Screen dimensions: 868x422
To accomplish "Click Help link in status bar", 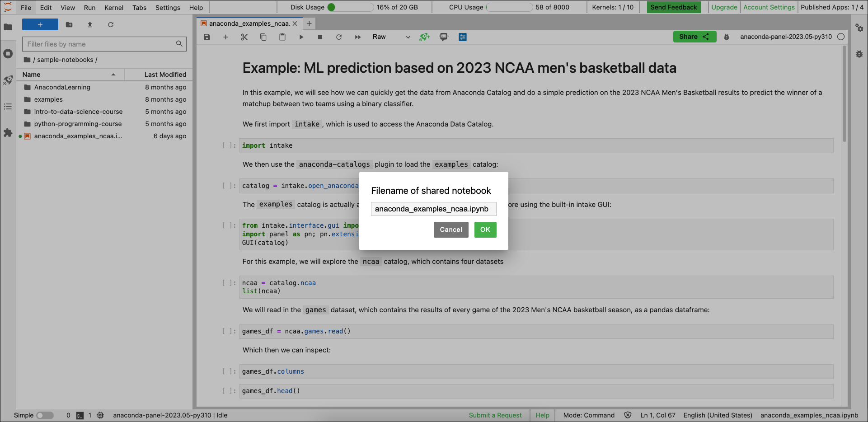I will (x=542, y=416).
